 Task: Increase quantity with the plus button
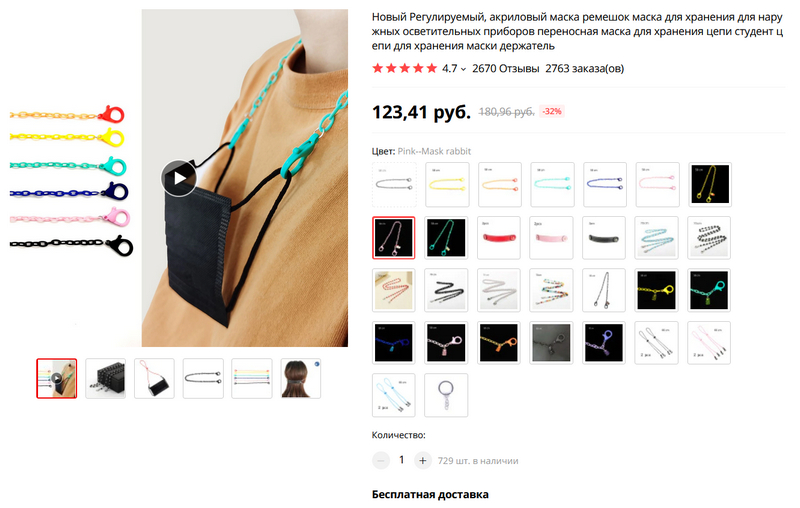[422, 461]
